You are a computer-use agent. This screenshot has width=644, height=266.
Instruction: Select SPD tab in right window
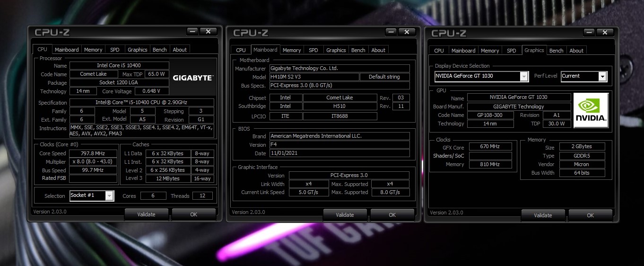[512, 51]
